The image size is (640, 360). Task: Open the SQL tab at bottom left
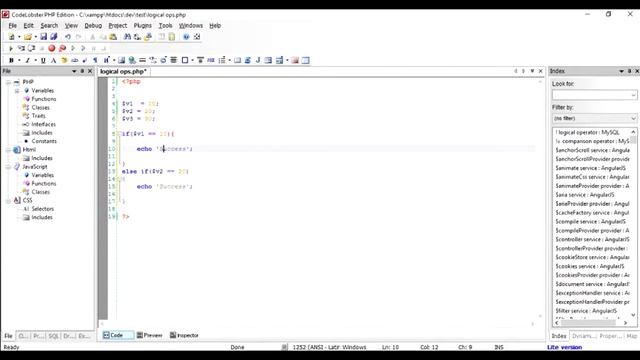(x=53, y=336)
